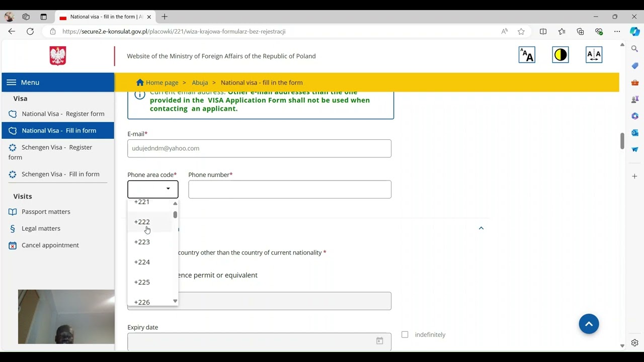Open Schengen Visa - Fill in form

(58, 174)
